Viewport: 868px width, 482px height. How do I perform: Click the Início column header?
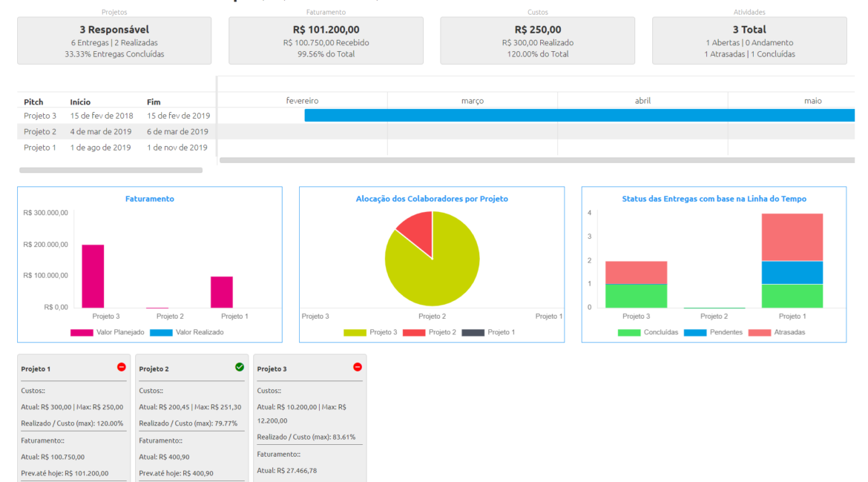80,102
